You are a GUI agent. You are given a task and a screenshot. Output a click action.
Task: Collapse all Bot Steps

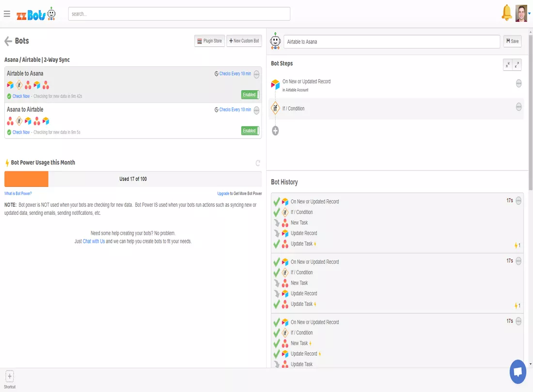tap(507, 65)
